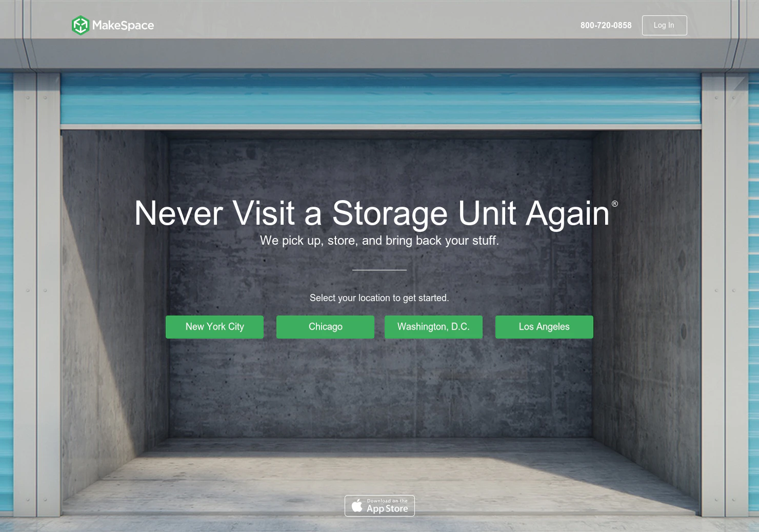Pick Washington, D.C. as your location
The height and width of the screenshot is (532, 759).
pyautogui.click(x=433, y=327)
